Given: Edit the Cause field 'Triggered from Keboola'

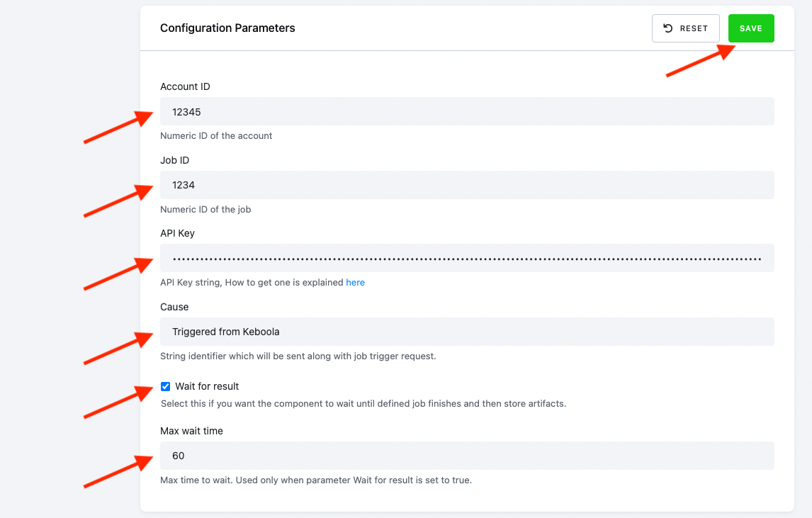Looking at the screenshot, I should [467, 332].
